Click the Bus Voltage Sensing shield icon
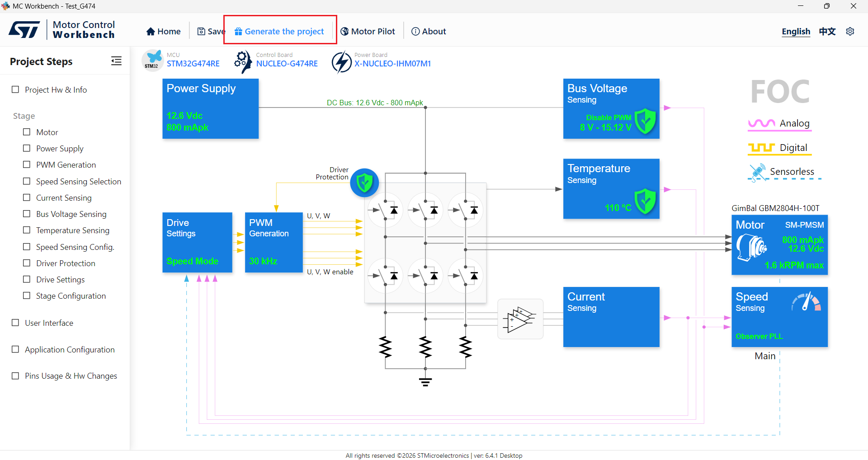 (645, 121)
